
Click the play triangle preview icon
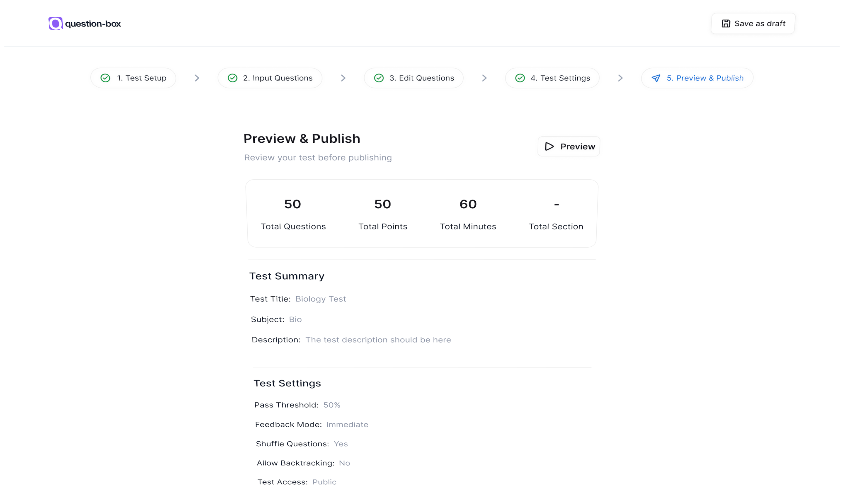(549, 147)
